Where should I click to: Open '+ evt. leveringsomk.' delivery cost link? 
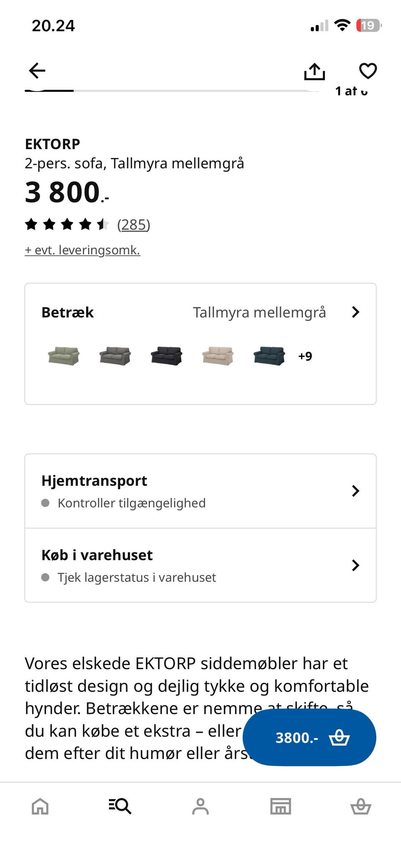click(x=82, y=250)
